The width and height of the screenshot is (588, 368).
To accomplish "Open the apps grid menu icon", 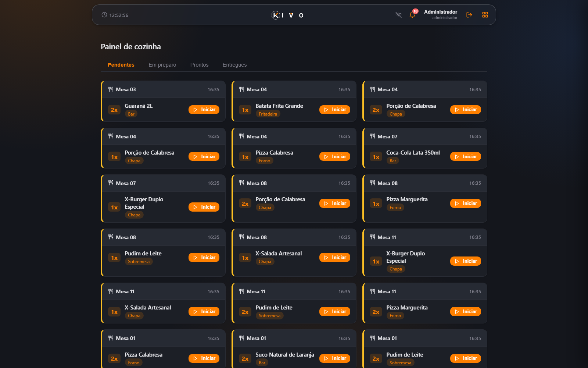I will [485, 15].
